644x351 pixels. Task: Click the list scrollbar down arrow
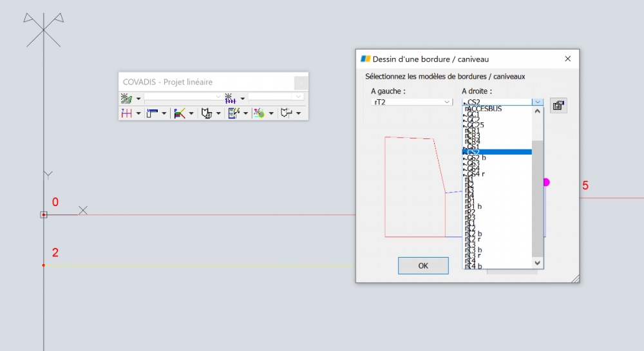[x=537, y=263]
